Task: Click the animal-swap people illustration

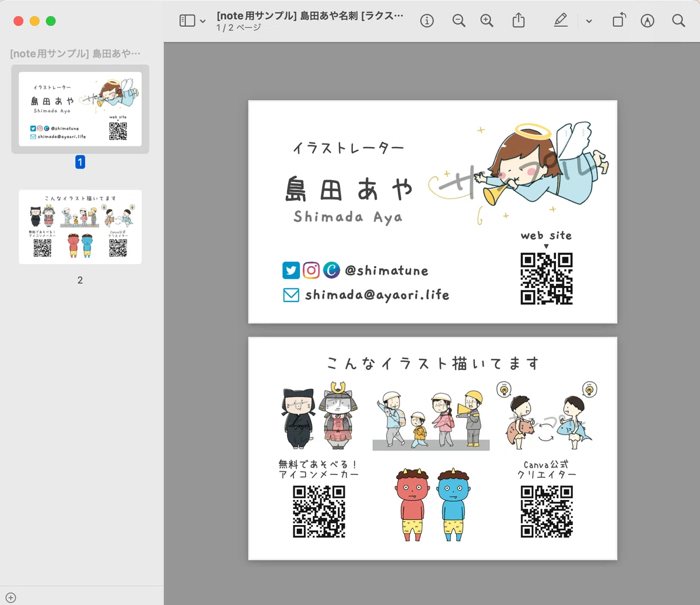Action: [x=547, y=415]
